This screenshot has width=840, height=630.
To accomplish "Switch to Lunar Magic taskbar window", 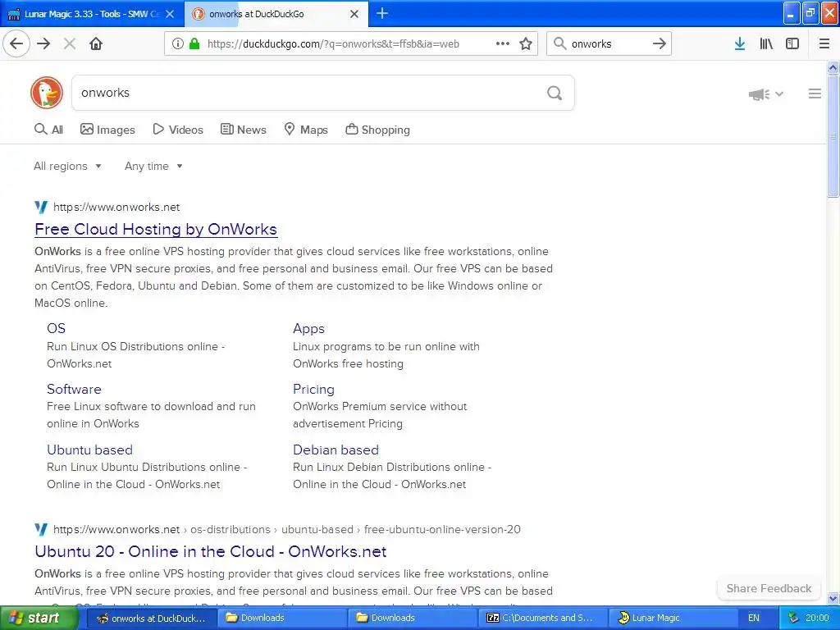I will pyautogui.click(x=673, y=619).
